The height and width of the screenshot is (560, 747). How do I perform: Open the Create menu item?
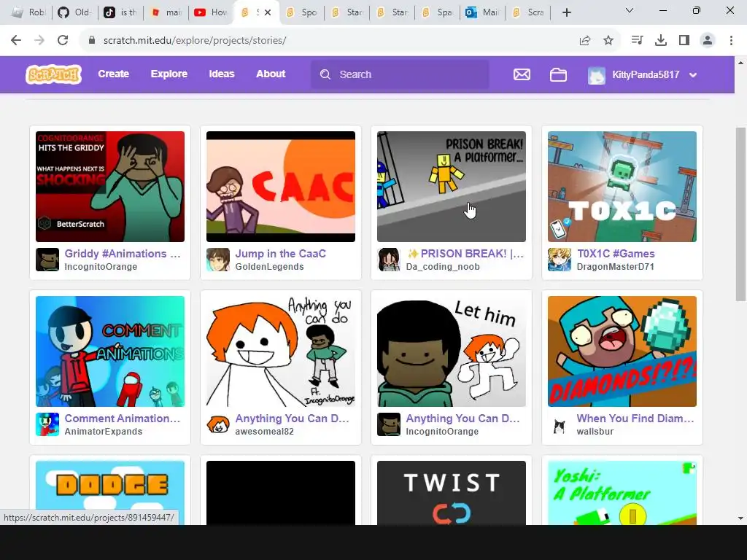[113, 74]
